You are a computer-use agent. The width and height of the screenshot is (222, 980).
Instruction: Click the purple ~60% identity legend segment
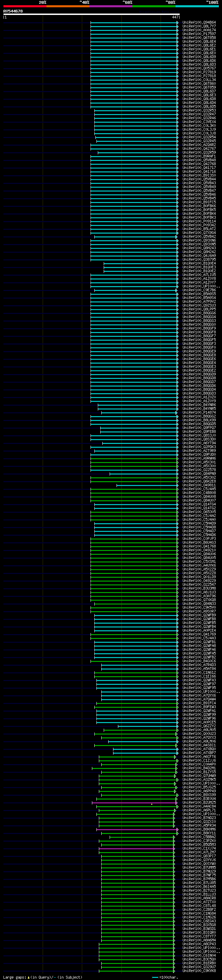click(111, 6)
